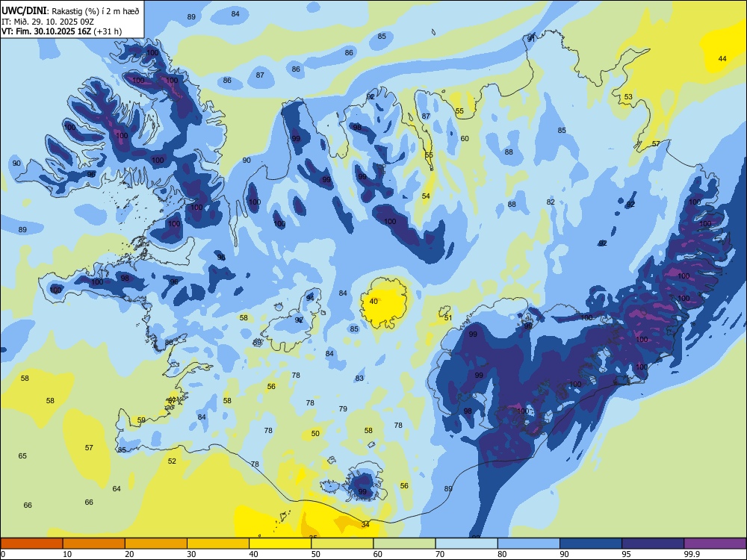Click the '70' legend tick label
Image resolution: width=747 pixels, height=560 pixels.
(x=440, y=554)
